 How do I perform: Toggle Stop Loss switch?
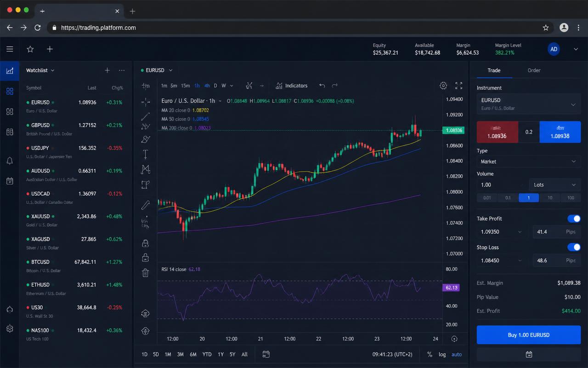click(x=574, y=247)
